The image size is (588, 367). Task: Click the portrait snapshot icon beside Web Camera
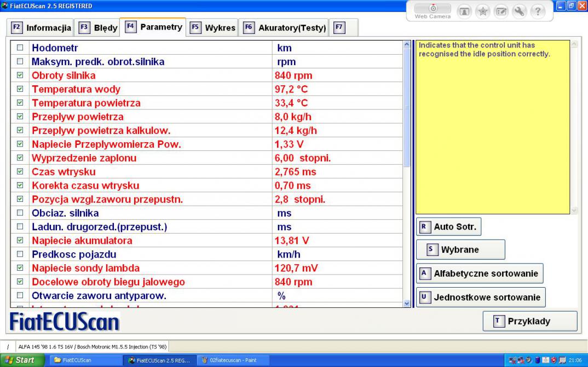point(464,11)
